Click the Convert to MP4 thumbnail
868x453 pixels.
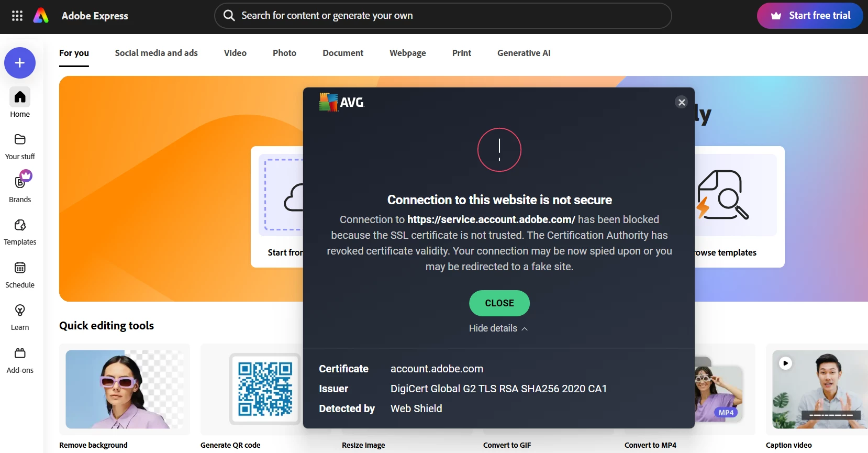tap(725, 389)
